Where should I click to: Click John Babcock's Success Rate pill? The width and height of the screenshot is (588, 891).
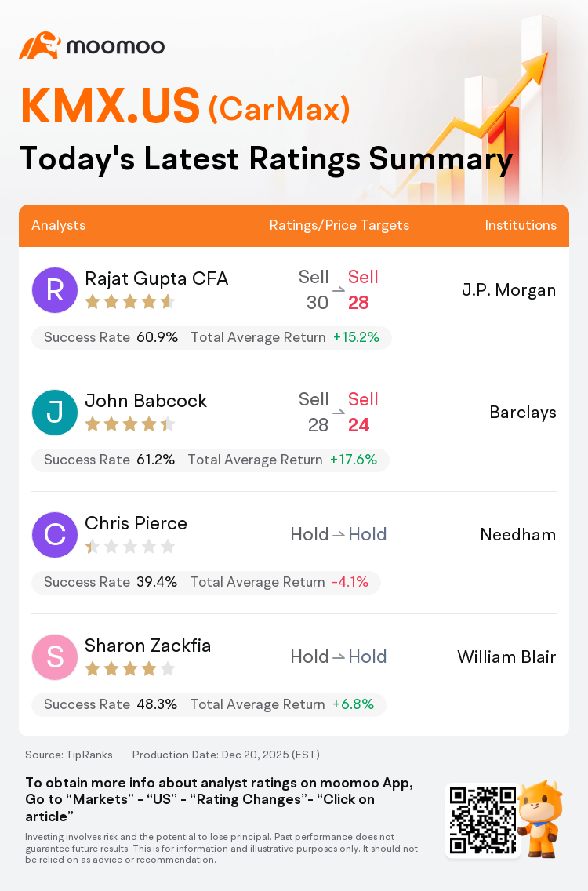(x=109, y=460)
